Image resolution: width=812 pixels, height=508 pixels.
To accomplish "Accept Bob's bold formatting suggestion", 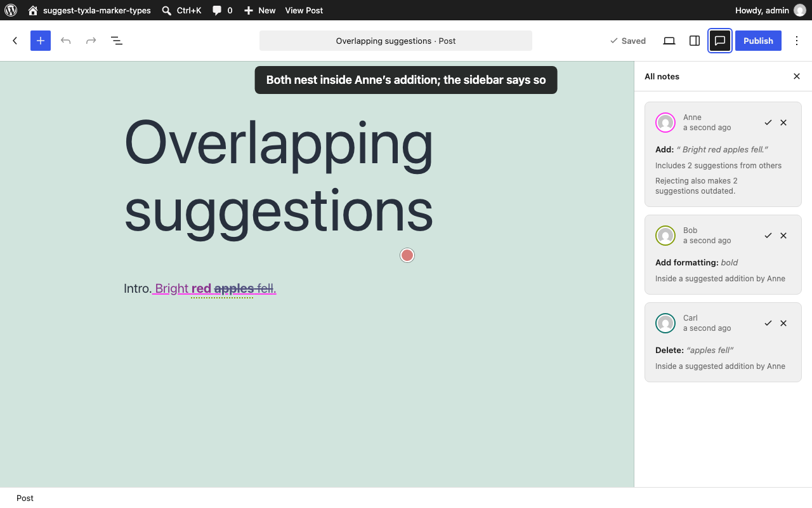I will 768,236.
